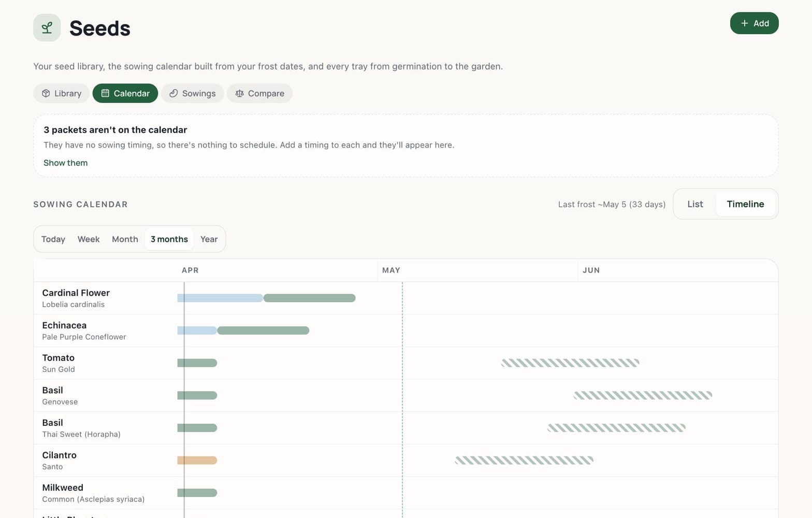
Task: Click the last frost dashed line
Action: click(x=402, y=400)
